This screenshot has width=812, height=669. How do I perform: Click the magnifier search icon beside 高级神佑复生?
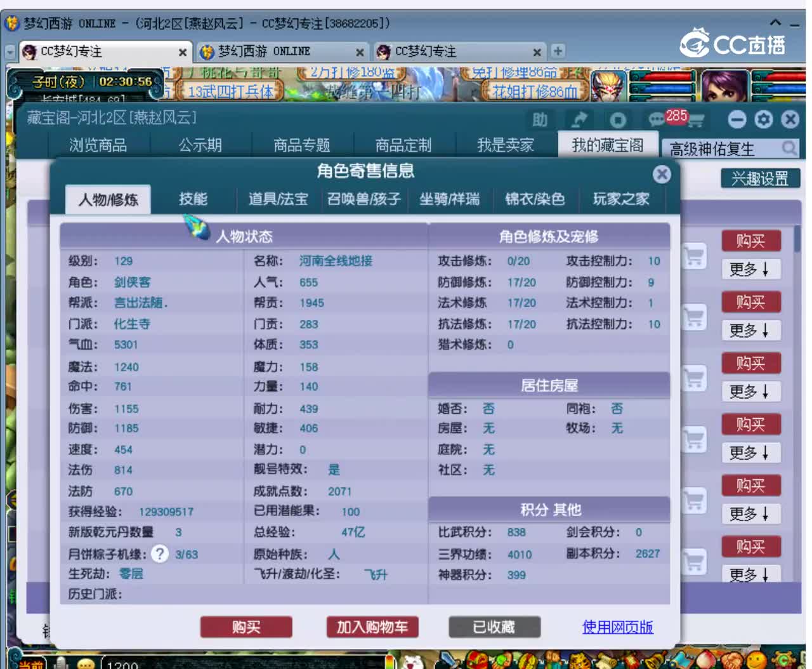789,148
